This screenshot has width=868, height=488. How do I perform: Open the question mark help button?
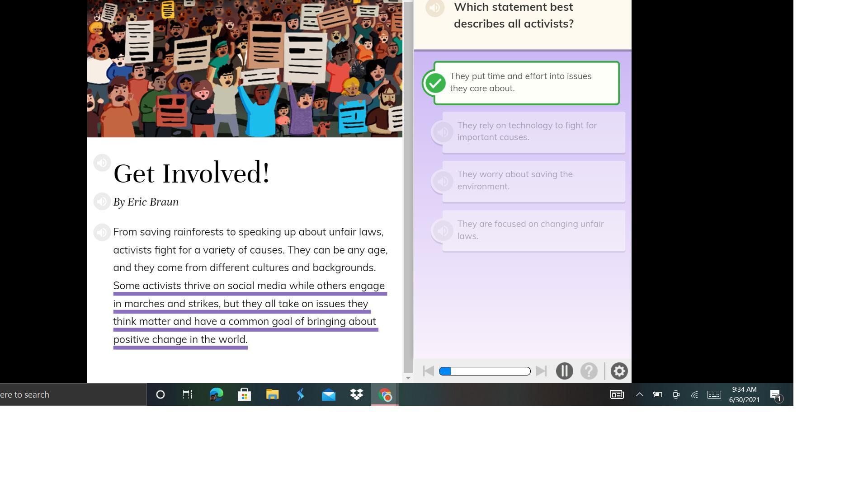[589, 371]
